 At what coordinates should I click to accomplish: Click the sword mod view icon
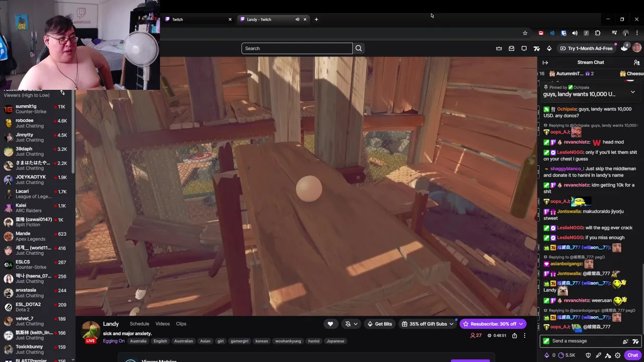click(598, 355)
